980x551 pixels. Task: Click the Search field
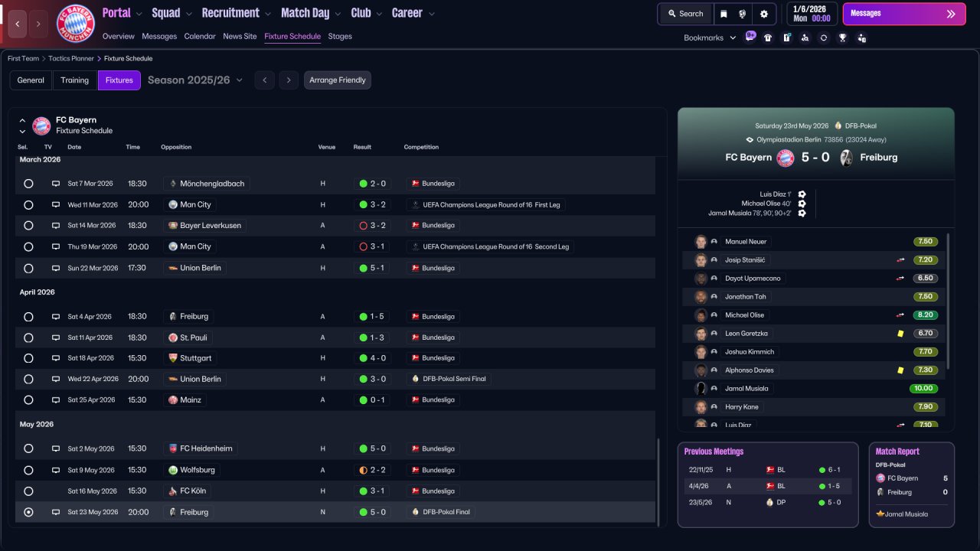tap(684, 14)
